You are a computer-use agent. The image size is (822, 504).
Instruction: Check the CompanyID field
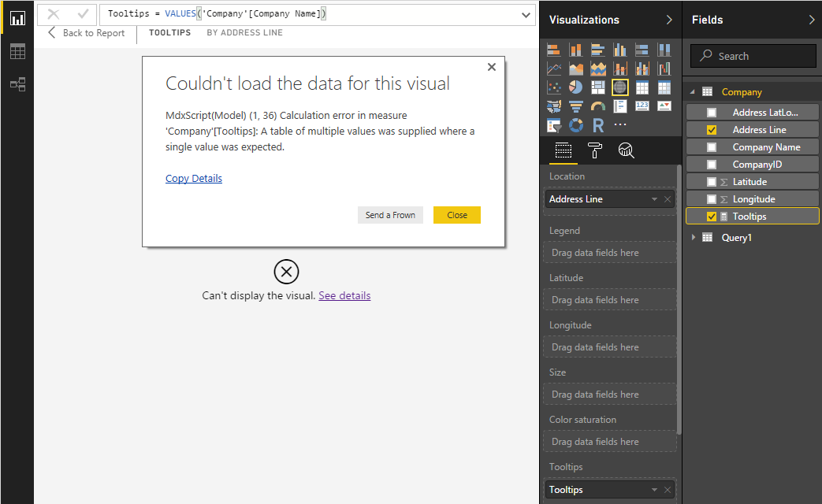(x=712, y=165)
